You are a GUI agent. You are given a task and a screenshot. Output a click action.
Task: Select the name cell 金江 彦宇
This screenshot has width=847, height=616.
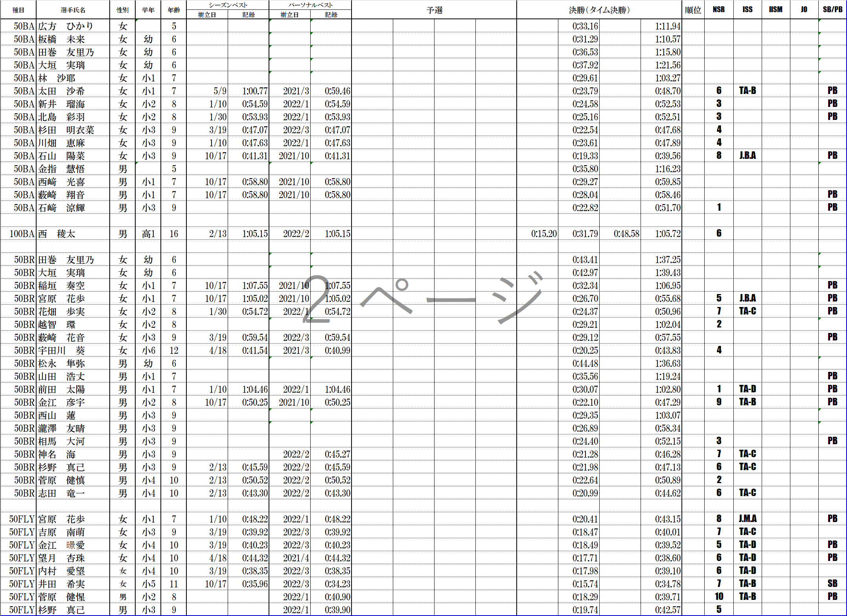click(x=73, y=402)
